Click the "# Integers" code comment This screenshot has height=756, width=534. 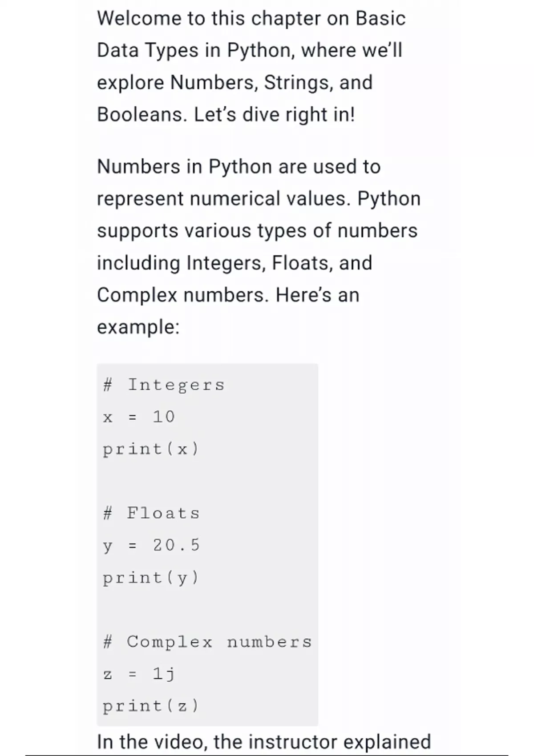[x=164, y=385]
